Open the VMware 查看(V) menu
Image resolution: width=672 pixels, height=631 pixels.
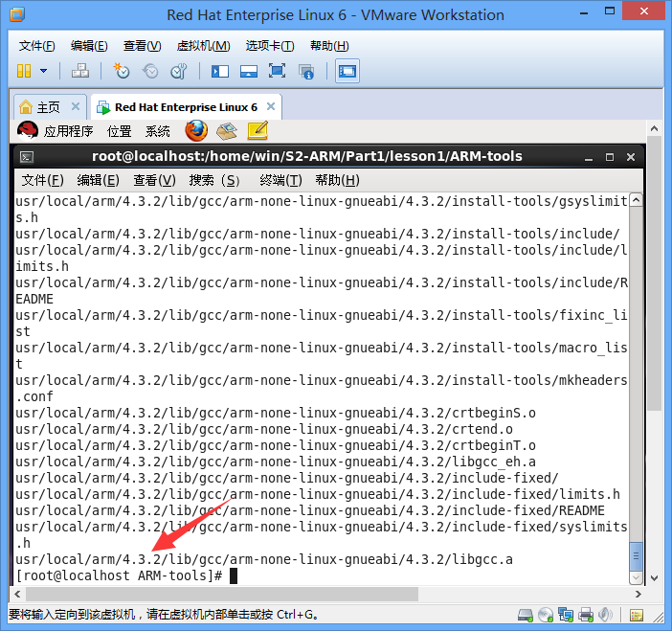point(142,46)
